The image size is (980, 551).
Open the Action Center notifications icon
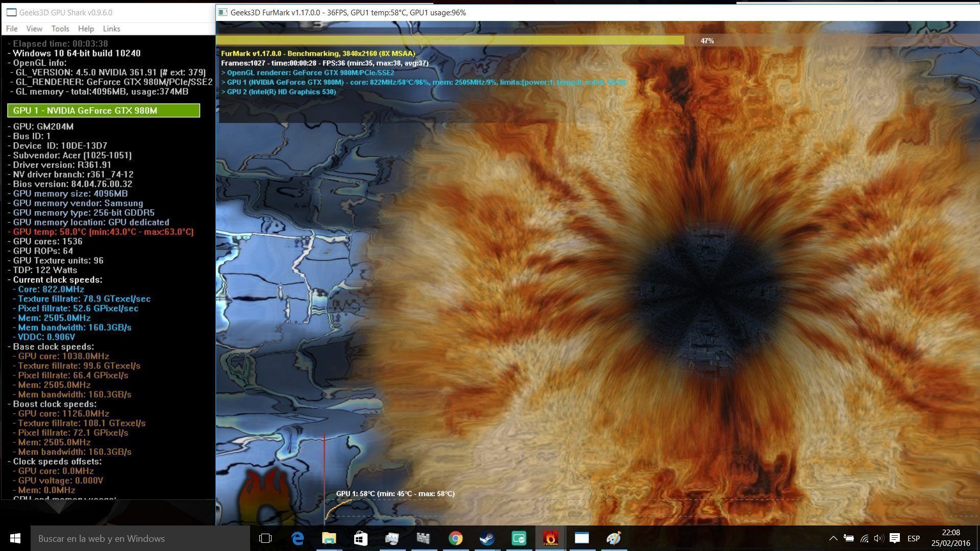point(894,538)
